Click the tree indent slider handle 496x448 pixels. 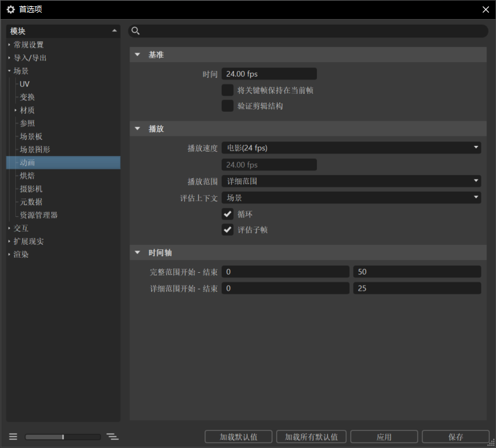point(63,437)
